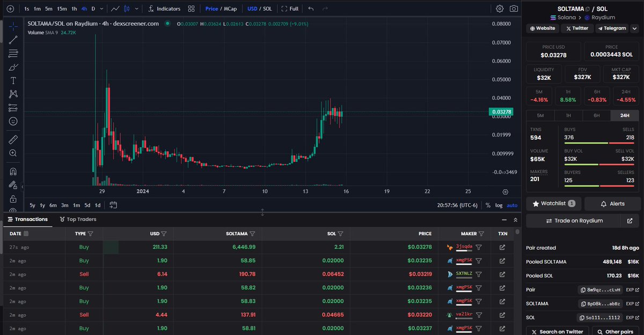Toggle lock all drawing tools

[13, 198]
